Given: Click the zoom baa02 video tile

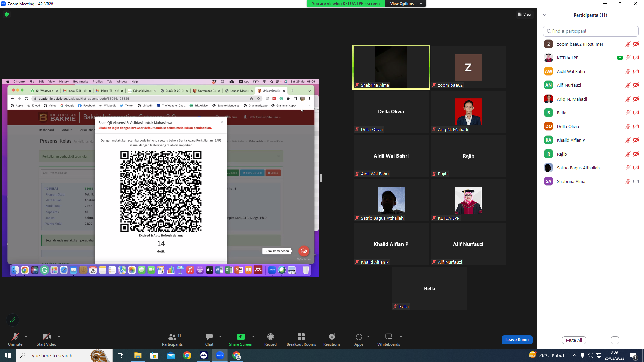Looking at the screenshot, I should tap(468, 67).
